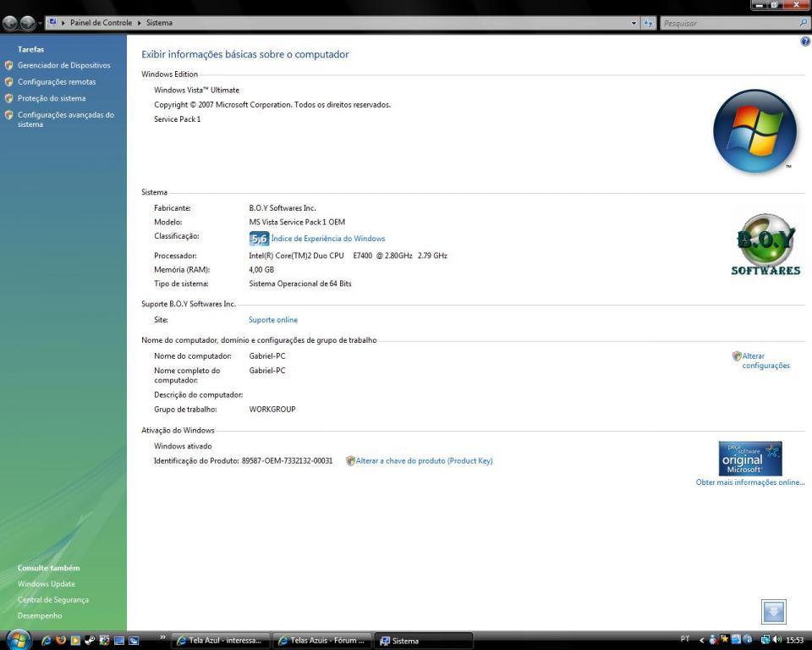812x650 pixels.
Task: Click Proteção do sistema in Tarefas
Action: (x=52, y=98)
